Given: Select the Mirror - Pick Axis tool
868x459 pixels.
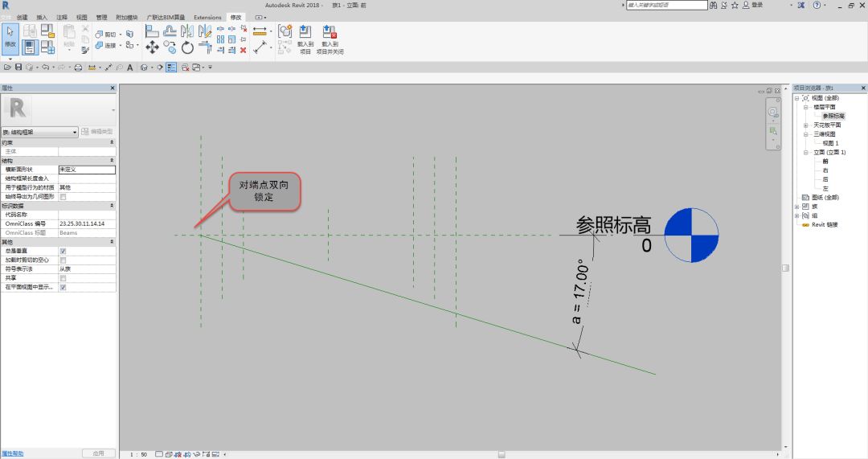Looking at the screenshot, I should 187,31.
